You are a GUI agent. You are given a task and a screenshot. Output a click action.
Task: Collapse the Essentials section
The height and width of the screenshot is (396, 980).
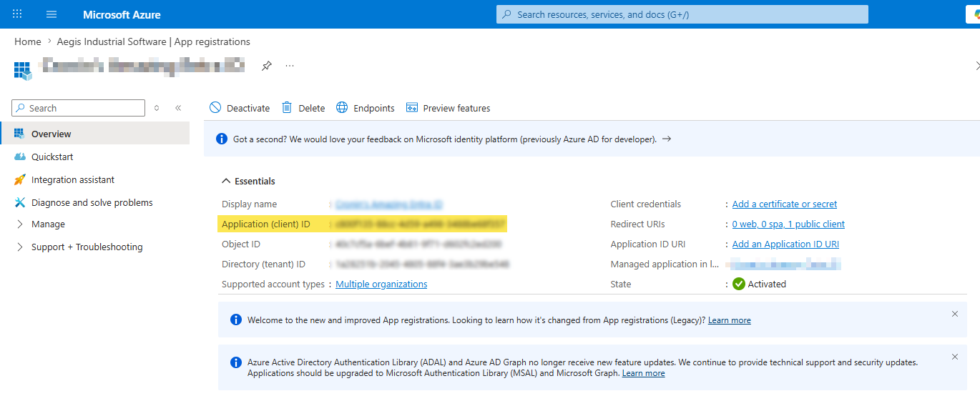point(249,181)
